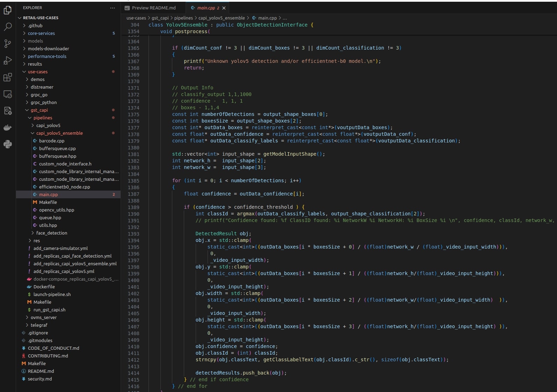
Task: Open the Extensions view
Action: pyautogui.click(x=8, y=77)
